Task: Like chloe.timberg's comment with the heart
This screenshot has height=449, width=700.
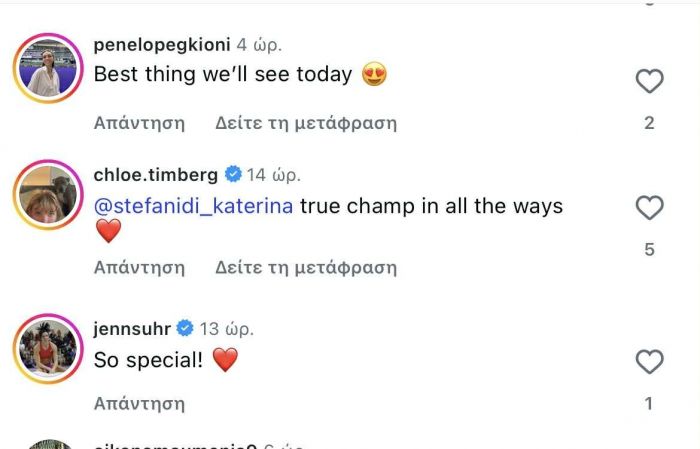Action: (x=649, y=208)
